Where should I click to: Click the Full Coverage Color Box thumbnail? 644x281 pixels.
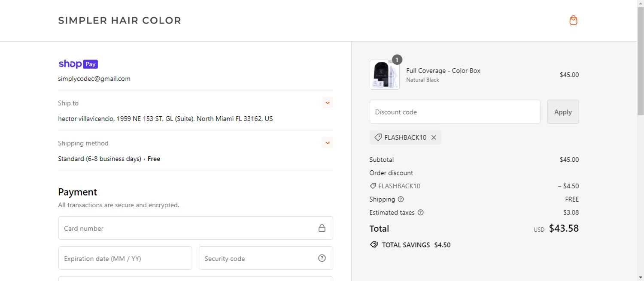[385, 75]
